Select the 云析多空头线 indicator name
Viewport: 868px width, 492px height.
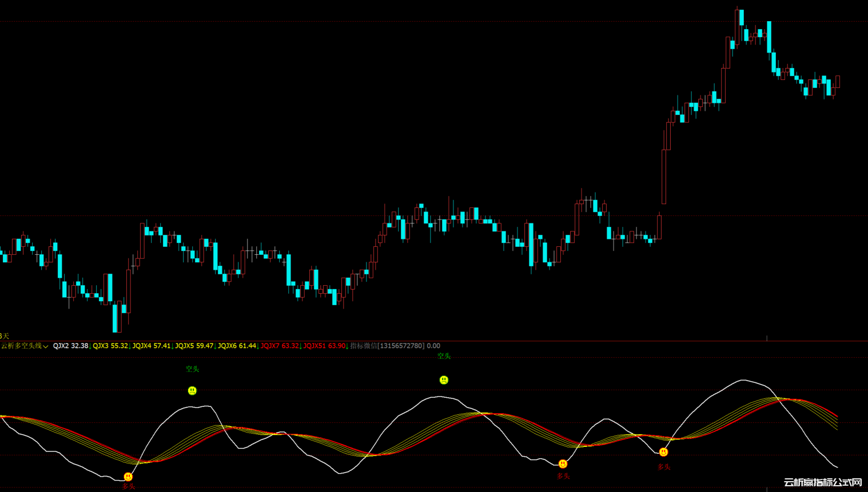tap(21, 346)
